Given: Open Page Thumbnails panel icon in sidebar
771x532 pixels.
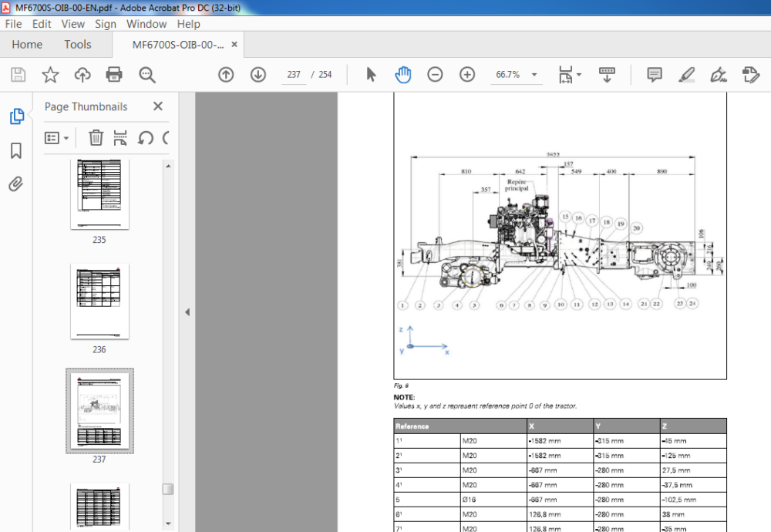Looking at the screenshot, I should [16, 116].
